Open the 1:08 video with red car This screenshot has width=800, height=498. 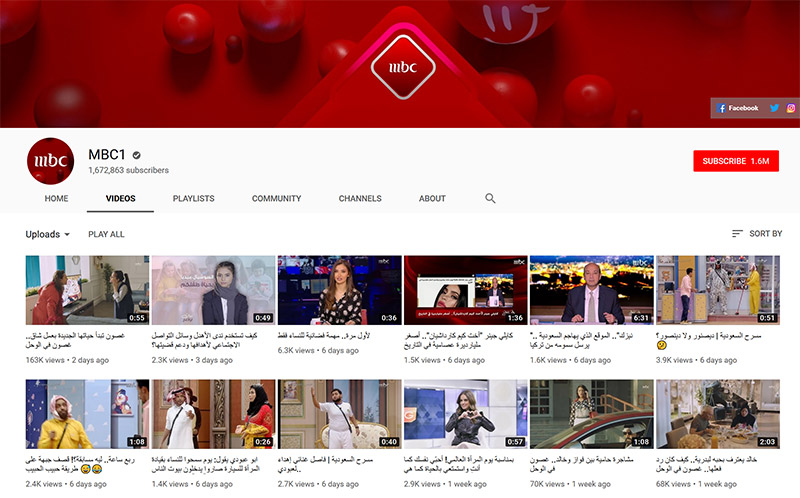591,414
